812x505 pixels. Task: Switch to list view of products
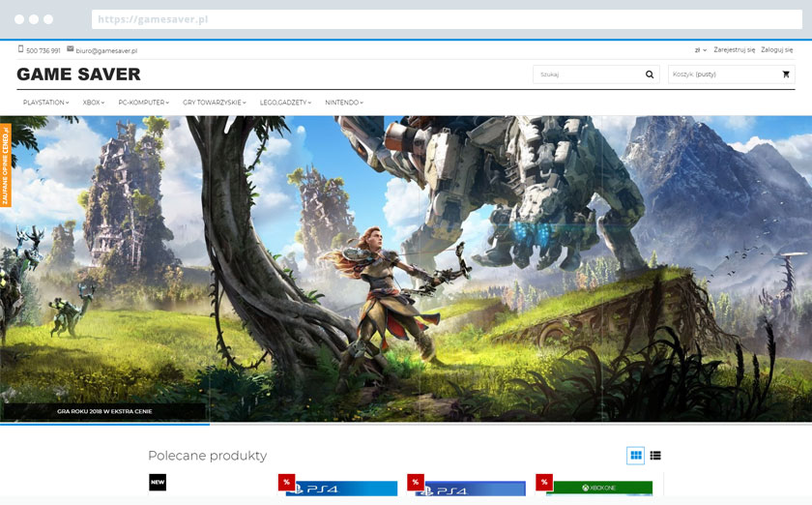pyautogui.click(x=655, y=456)
